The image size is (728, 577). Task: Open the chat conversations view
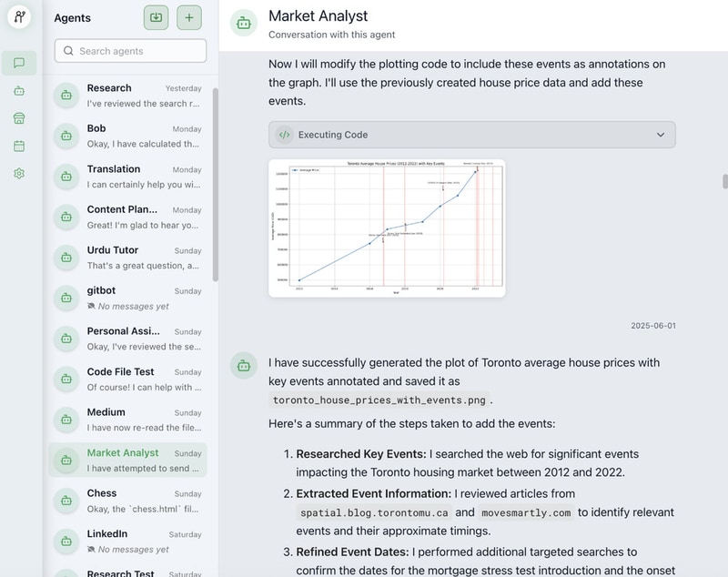(19, 63)
